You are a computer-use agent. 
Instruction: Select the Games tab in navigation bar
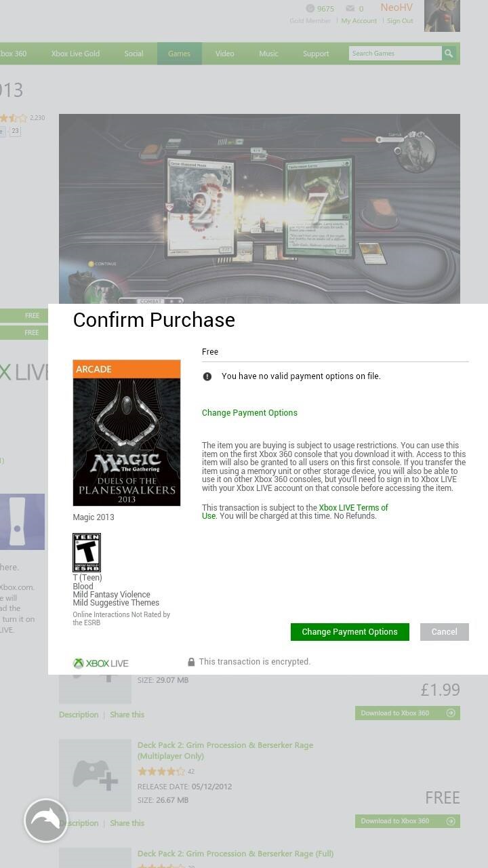point(179,54)
